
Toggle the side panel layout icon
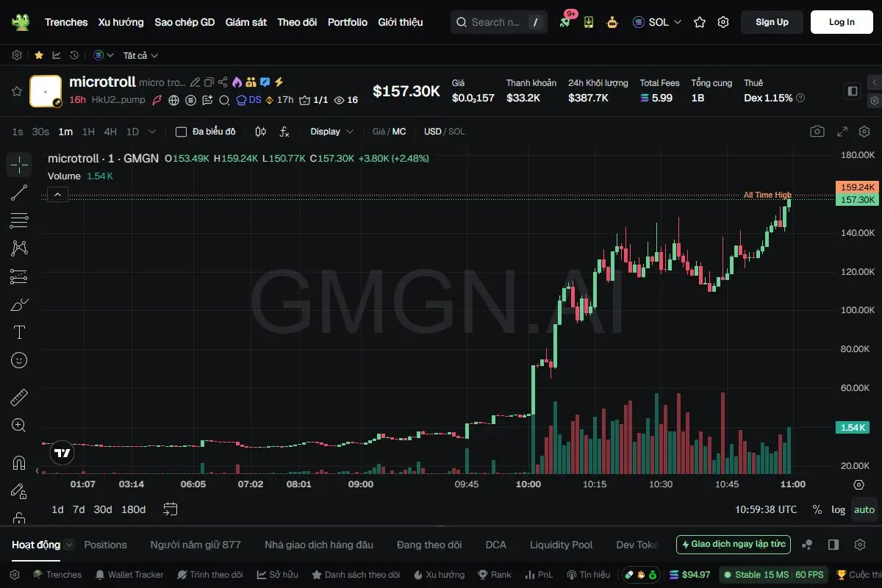[853, 91]
